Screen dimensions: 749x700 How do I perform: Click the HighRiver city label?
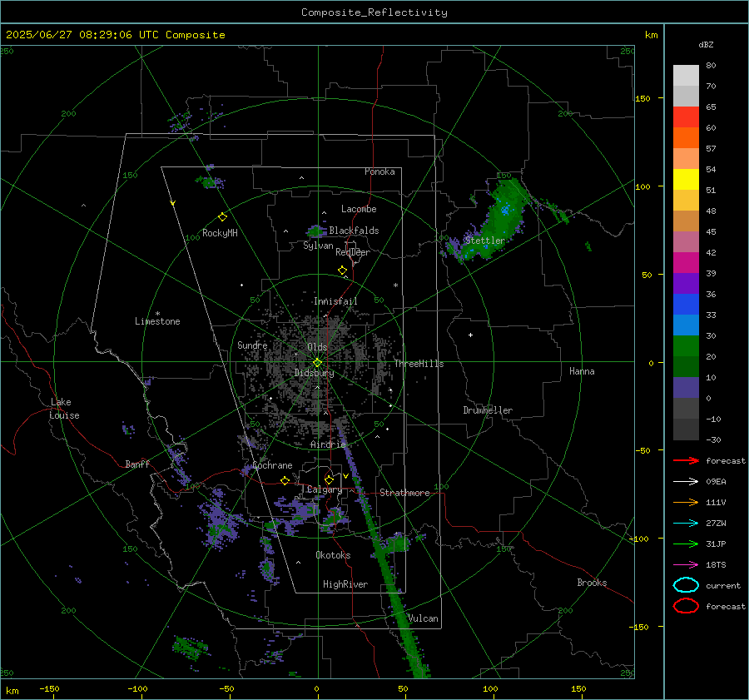pos(345,584)
